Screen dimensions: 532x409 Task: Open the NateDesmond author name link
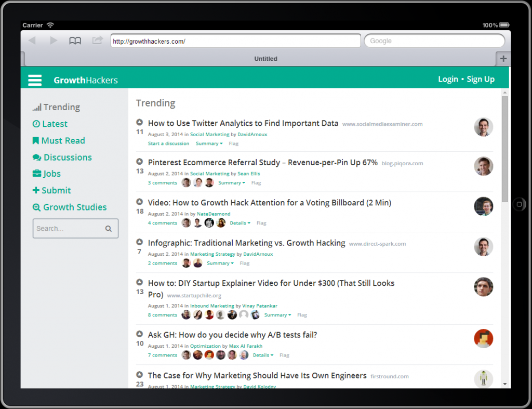point(214,214)
